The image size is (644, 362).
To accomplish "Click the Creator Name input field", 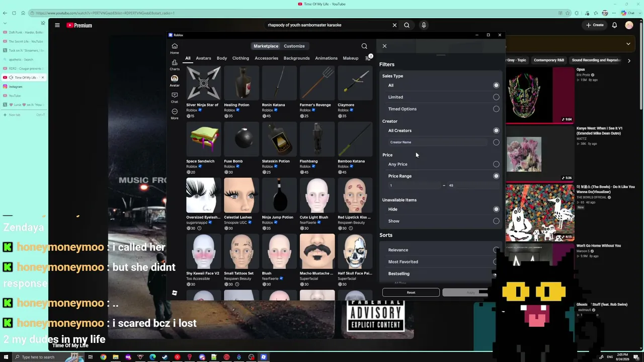I will click(x=438, y=142).
